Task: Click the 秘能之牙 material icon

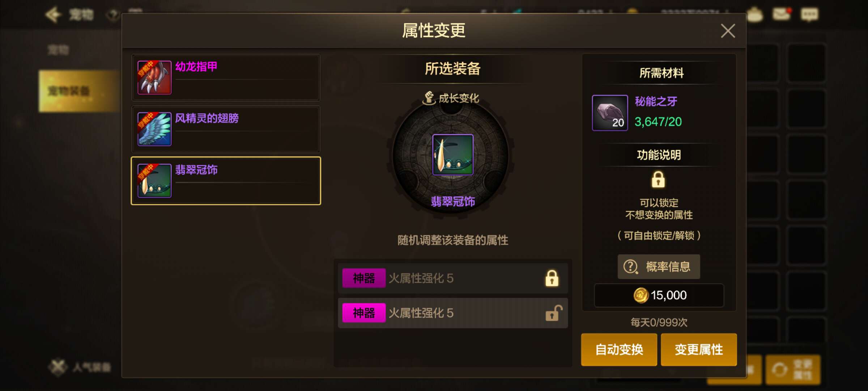Action: point(610,113)
